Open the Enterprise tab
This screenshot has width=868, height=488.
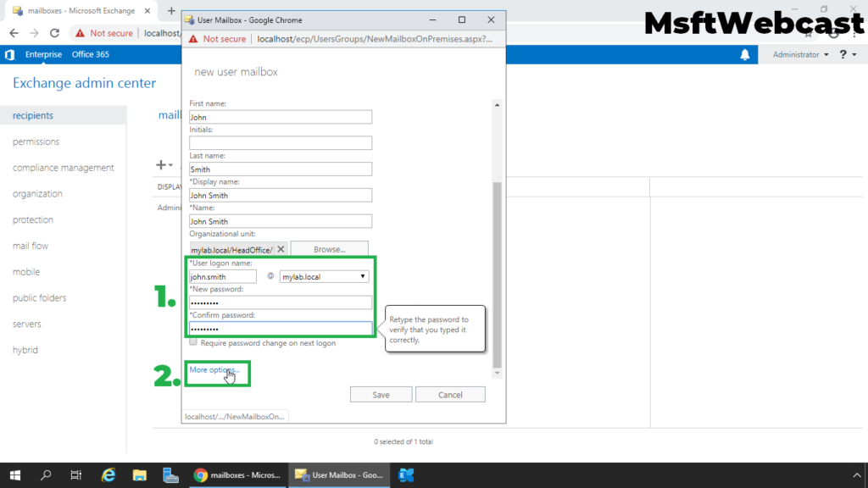point(43,54)
